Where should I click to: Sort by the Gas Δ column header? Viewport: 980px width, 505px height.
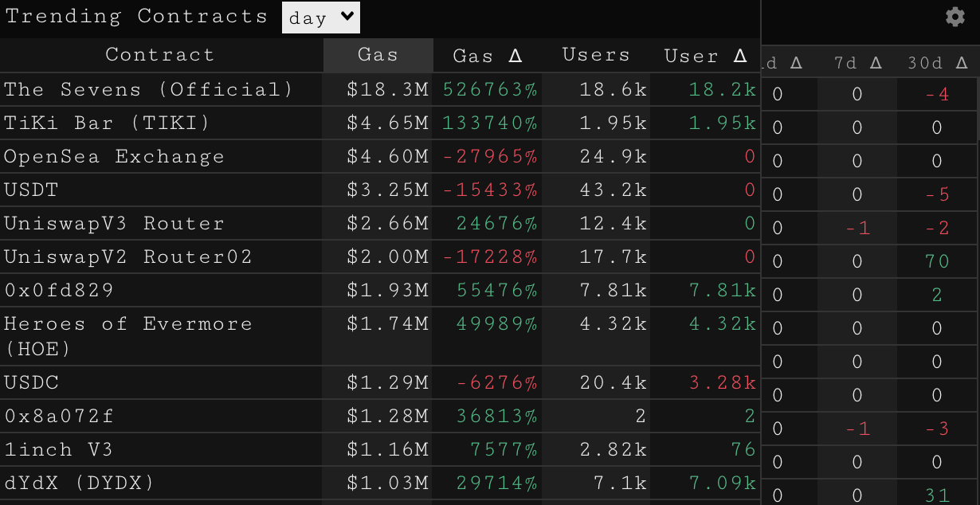click(488, 56)
